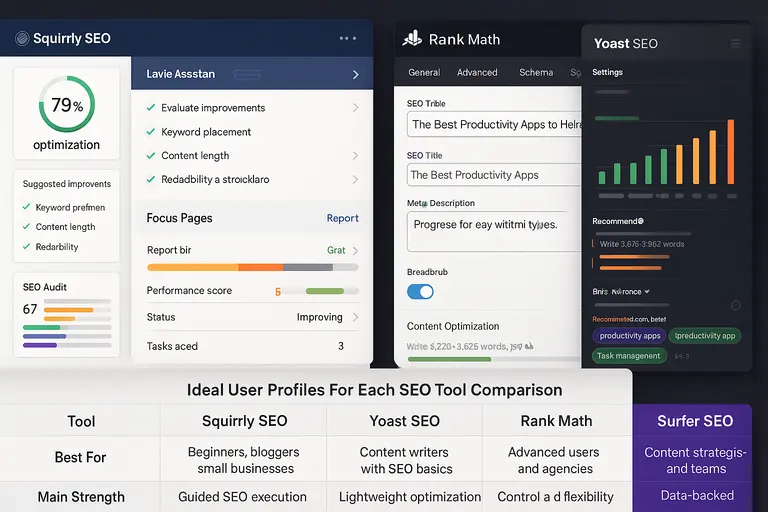
Task: Open the Yoast SEO hamburger menu
Action: [736, 44]
